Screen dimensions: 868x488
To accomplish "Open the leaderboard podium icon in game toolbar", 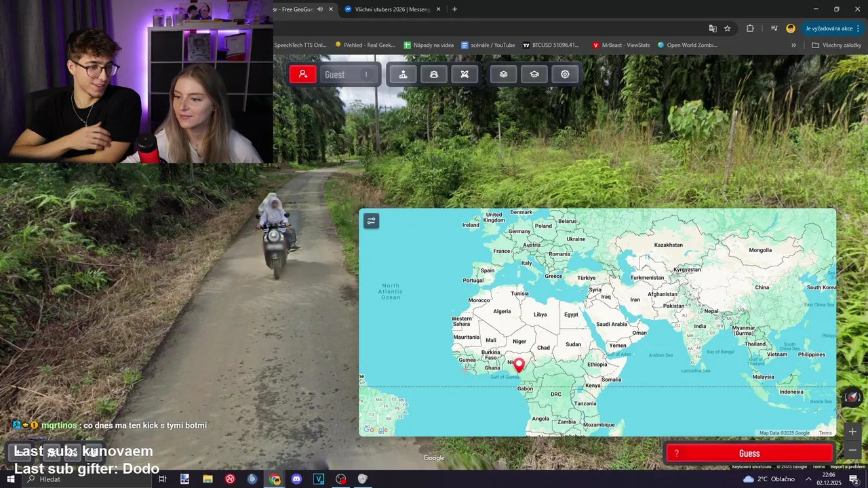I will pyautogui.click(x=403, y=75).
